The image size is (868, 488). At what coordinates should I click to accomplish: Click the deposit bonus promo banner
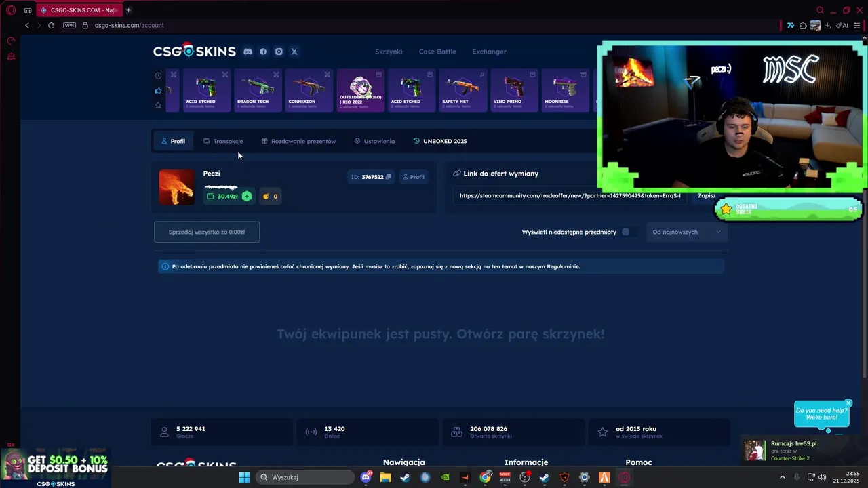pyautogui.click(x=56, y=468)
